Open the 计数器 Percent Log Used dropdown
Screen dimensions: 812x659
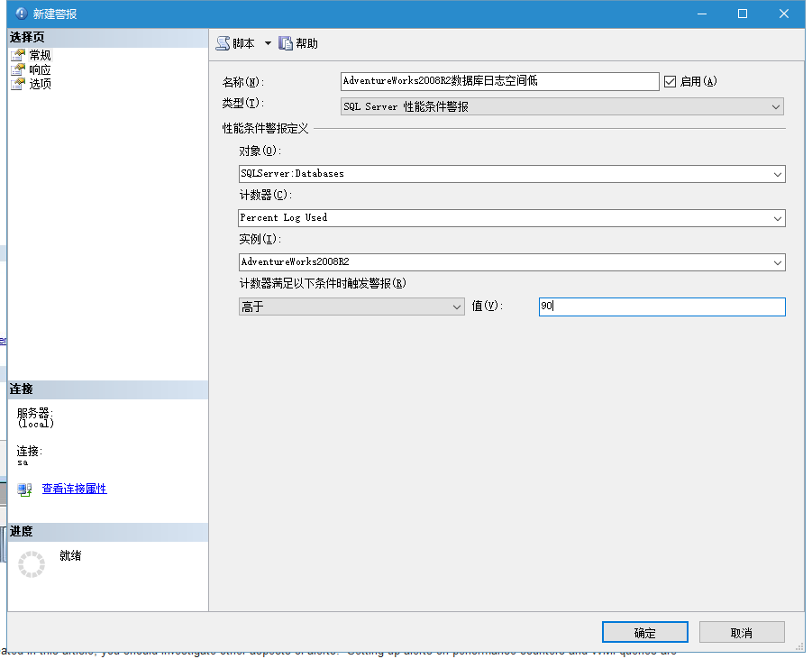[x=511, y=218]
